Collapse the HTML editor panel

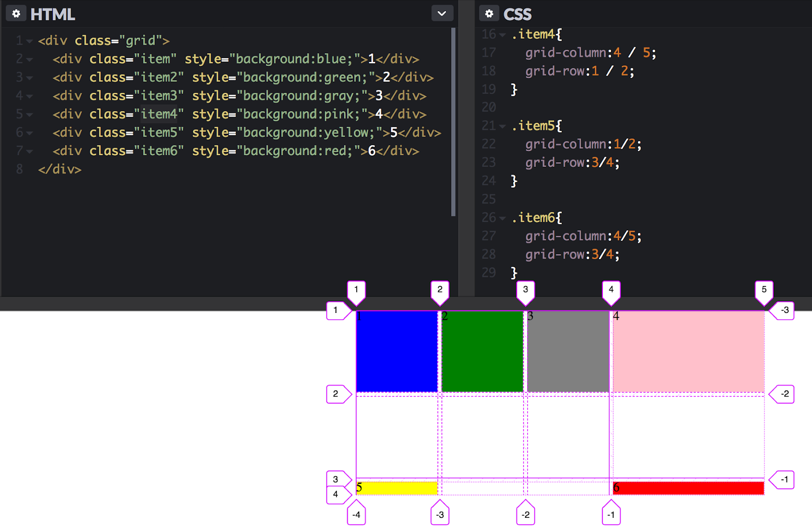point(441,14)
